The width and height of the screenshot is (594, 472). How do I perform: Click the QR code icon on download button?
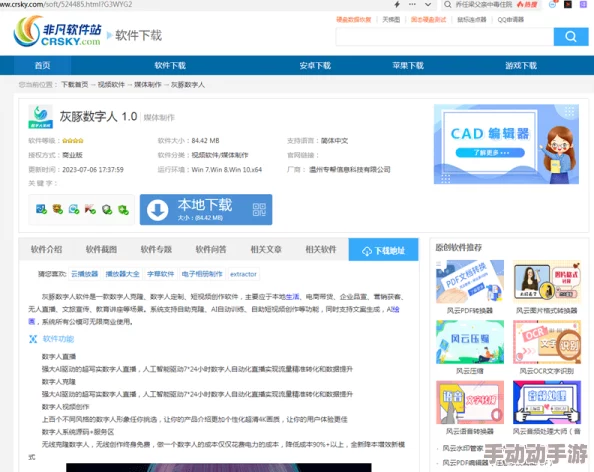(259, 209)
